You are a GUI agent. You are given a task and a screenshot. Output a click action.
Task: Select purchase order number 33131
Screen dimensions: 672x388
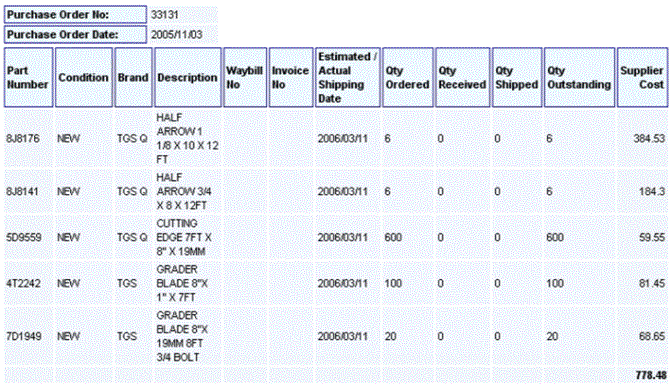165,15
